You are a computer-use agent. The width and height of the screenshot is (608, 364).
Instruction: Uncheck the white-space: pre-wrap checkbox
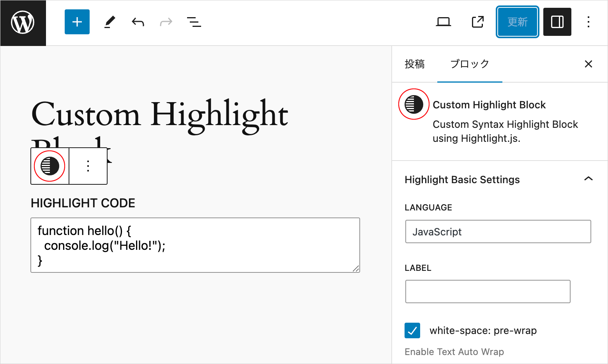pyautogui.click(x=412, y=330)
